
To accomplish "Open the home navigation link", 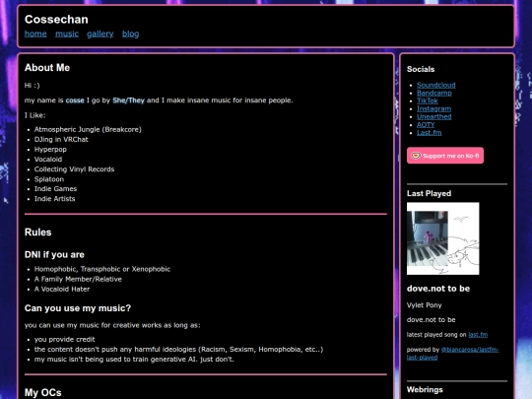I will (x=35, y=33).
